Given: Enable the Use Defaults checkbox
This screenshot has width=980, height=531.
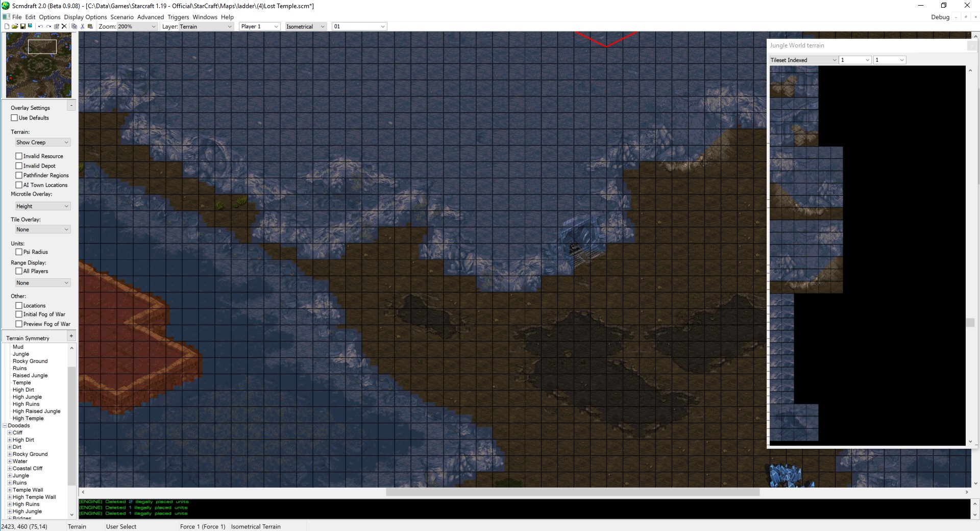Looking at the screenshot, I should [14, 118].
